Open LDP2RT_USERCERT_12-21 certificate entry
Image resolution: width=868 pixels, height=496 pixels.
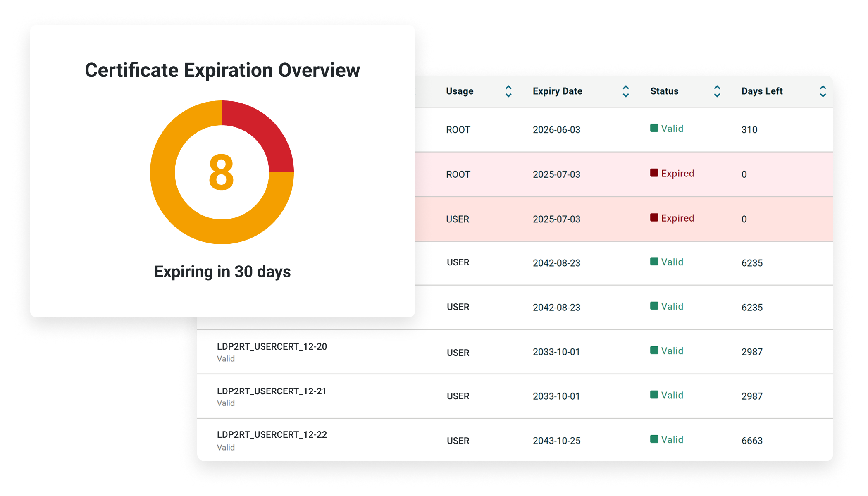tap(272, 391)
